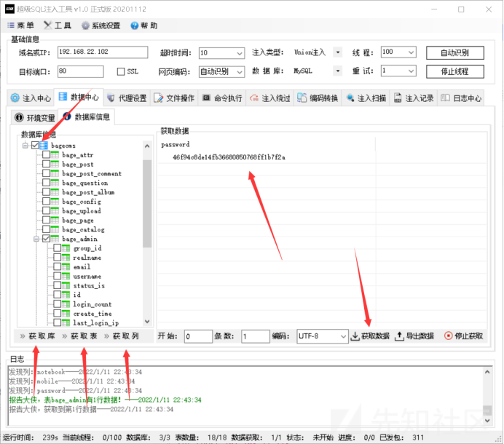Click the 命令执行 terminal icon

[x=206, y=98]
